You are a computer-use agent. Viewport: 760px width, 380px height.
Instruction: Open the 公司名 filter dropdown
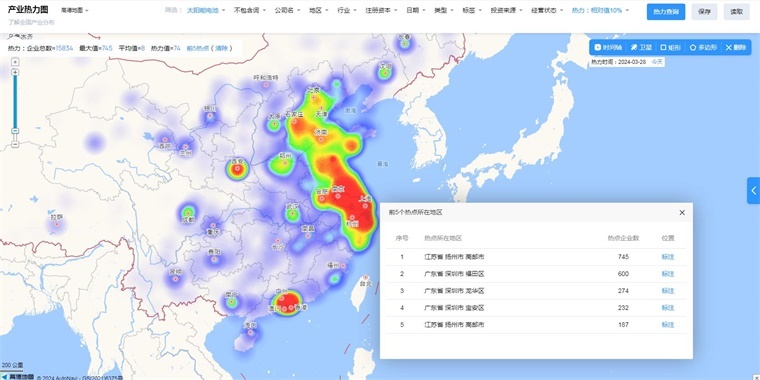pos(287,10)
